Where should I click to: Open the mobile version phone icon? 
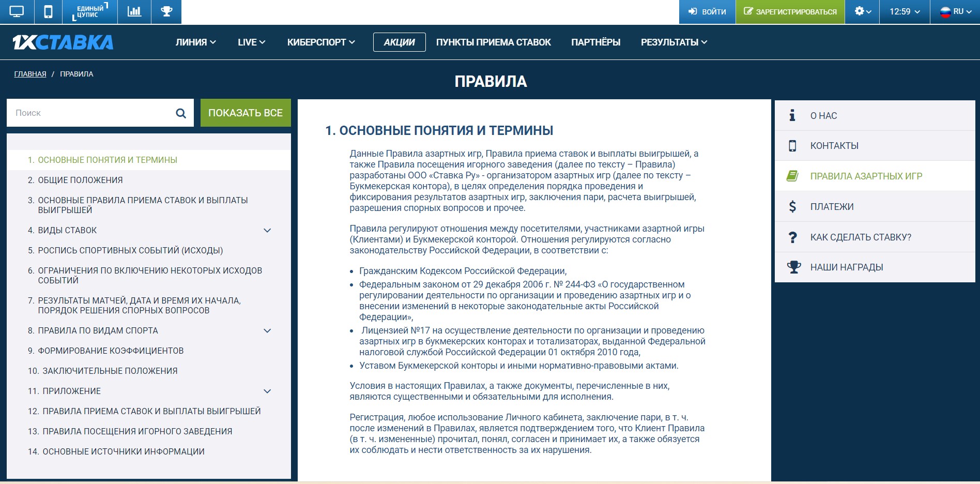[48, 12]
